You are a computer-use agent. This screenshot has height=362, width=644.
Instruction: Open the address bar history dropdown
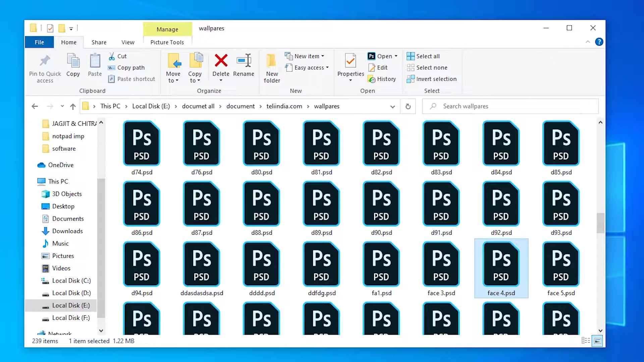click(x=392, y=107)
